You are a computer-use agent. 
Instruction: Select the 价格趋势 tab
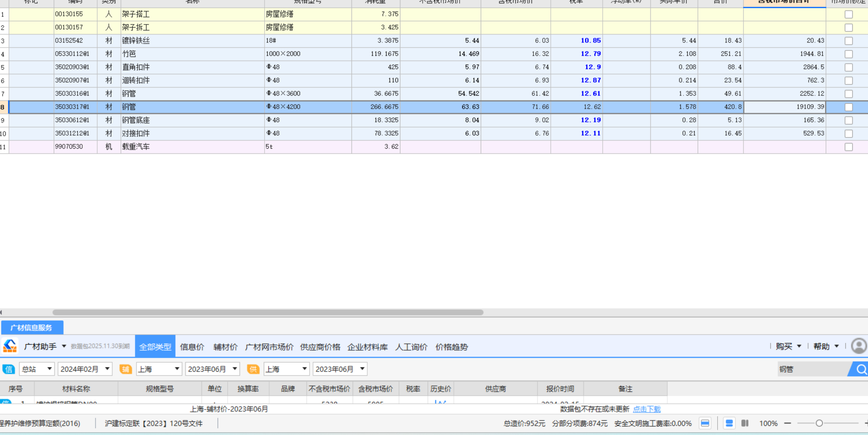(x=451, y=347)
